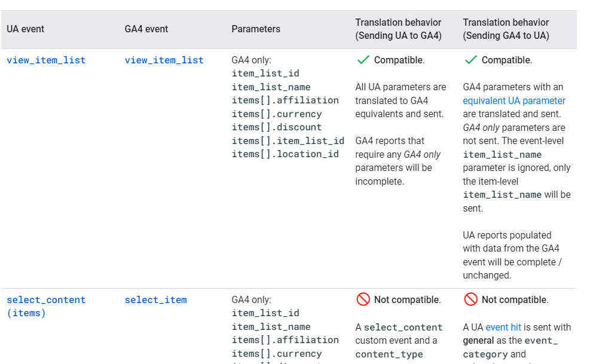Screen dimensions: 590x364
Task: Click the 'Parameters' column header
Action: click(256, 29)
